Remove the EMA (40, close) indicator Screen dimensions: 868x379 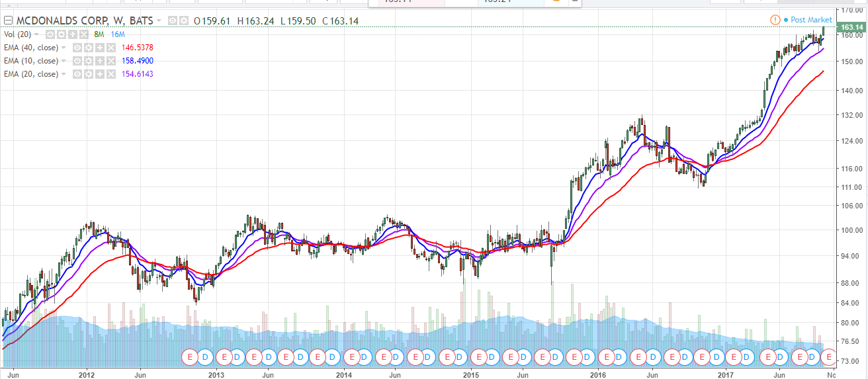[x=111, y=48]
